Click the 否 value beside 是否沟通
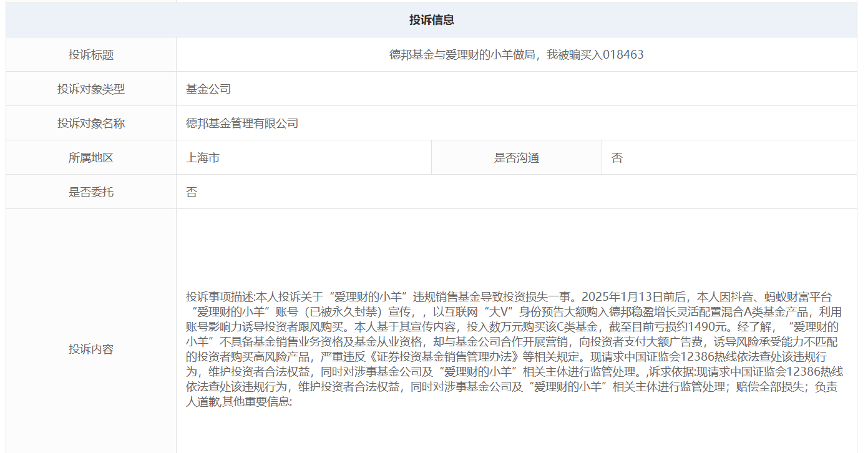868x453 pixels. (617, 158)
